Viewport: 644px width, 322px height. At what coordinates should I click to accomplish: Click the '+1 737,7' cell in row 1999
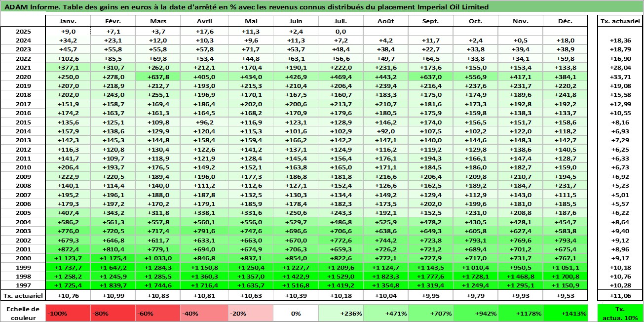point(68,268)
